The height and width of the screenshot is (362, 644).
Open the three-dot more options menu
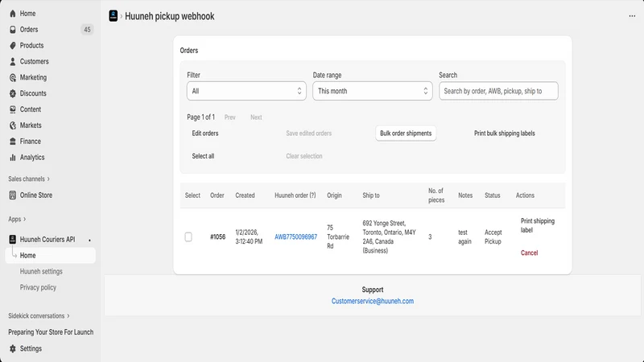pyautogui.click(x=632, y=16)
